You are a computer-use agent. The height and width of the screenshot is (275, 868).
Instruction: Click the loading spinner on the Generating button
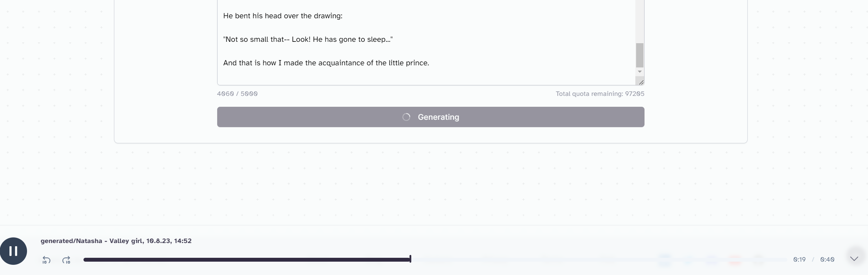[x=406, y=117]
